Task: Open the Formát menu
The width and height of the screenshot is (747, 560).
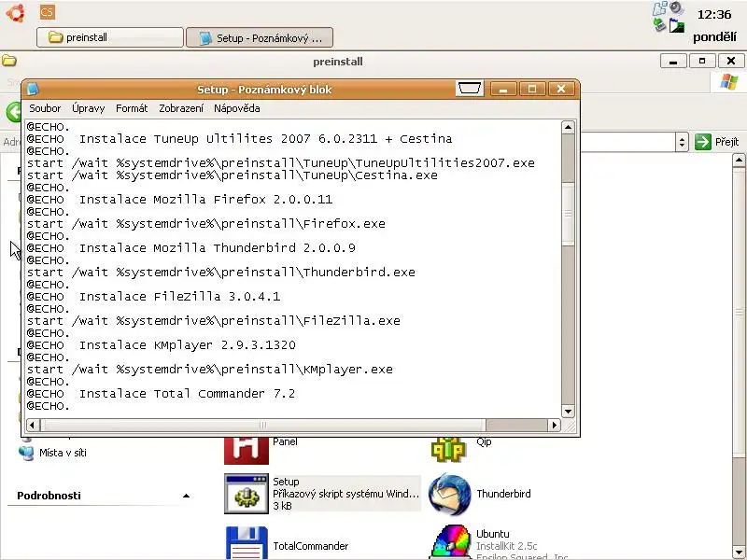Action: pos(132,108)
